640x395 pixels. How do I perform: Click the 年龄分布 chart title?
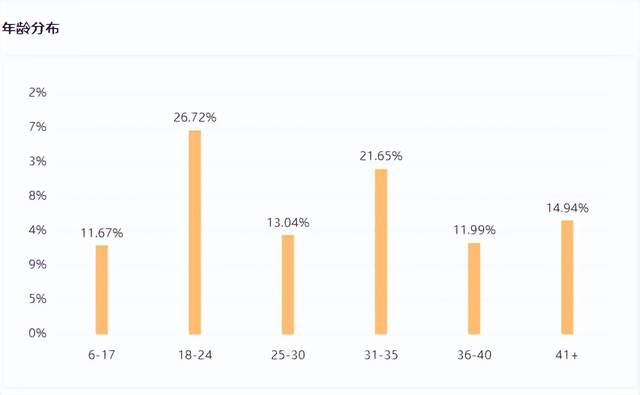(x=31, y=28)
